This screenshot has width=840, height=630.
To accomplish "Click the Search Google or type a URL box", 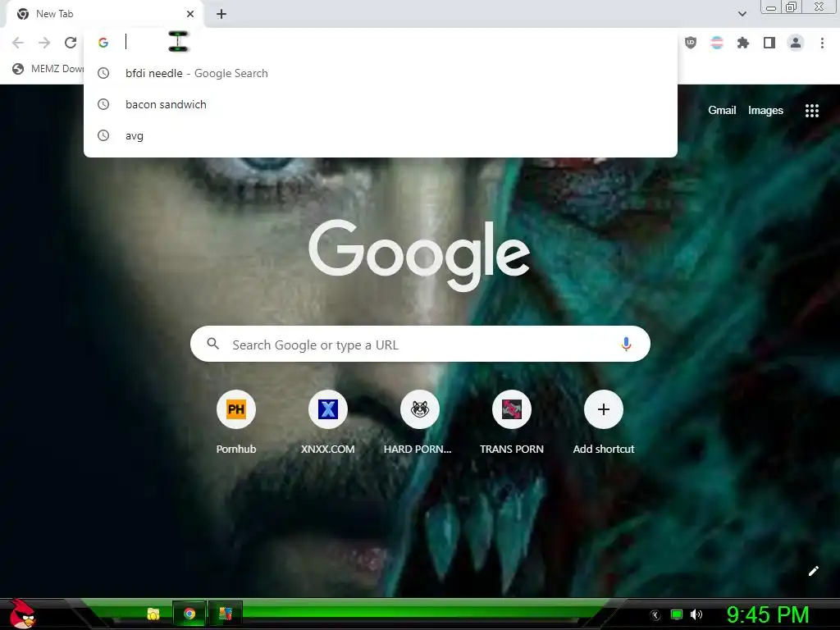I will (x=420, y=344).
